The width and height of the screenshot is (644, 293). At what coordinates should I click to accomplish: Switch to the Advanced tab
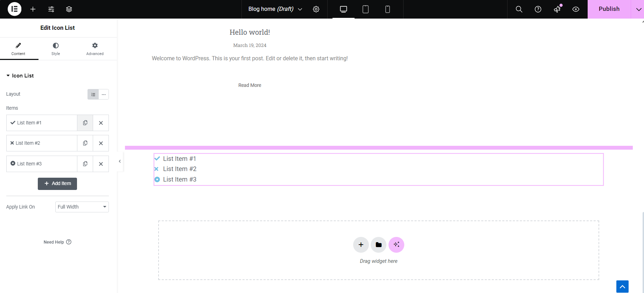[x=95, y=49]
